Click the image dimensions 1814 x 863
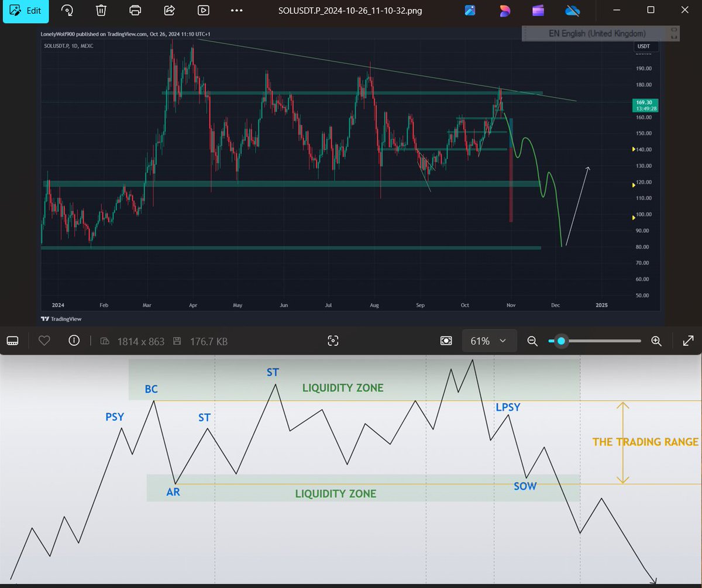The image size is (702, 588). pyautogui.click(x=140, y=341)
